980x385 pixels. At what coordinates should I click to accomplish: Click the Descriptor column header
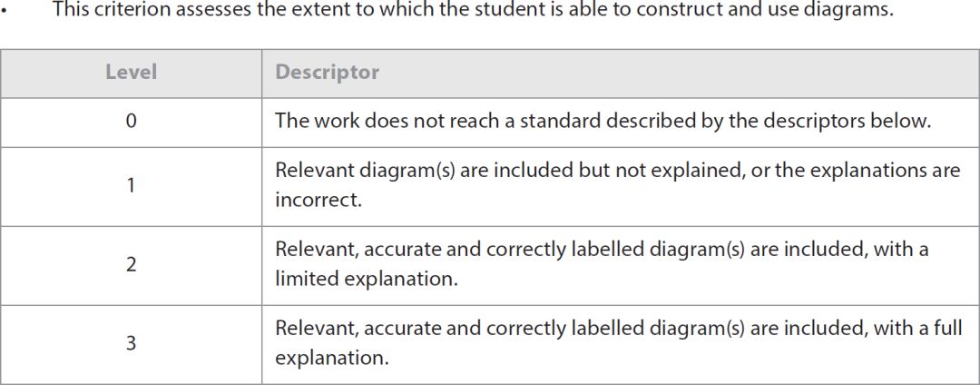327,73
